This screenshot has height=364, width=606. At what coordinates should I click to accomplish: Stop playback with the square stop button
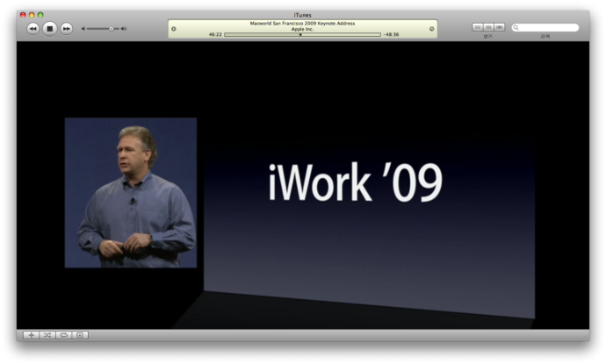[x=50, y=29]
